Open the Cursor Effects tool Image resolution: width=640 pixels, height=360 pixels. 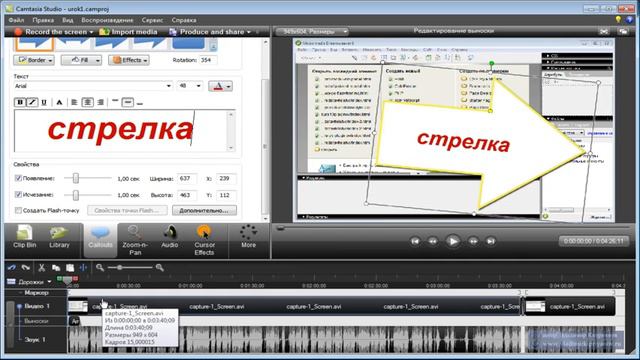[x=204, y=240]
